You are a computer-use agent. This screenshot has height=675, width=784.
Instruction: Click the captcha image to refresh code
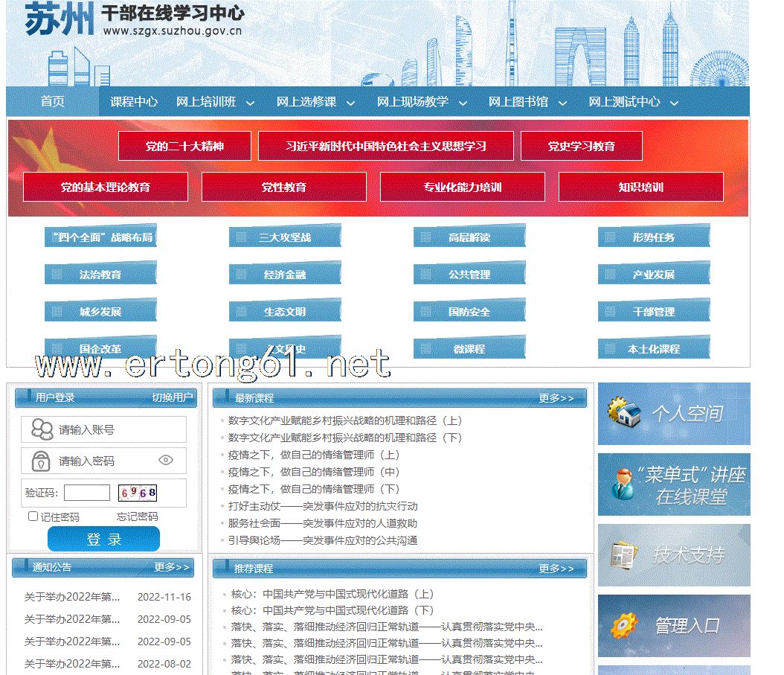[x=138, y=493]
